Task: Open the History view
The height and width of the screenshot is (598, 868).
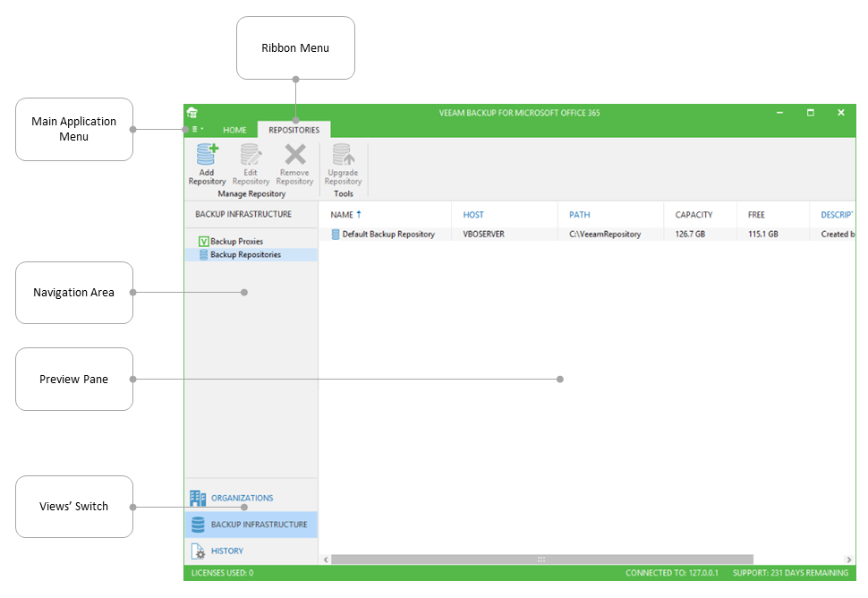Action: pyautogui.click(x=251, y=551)
